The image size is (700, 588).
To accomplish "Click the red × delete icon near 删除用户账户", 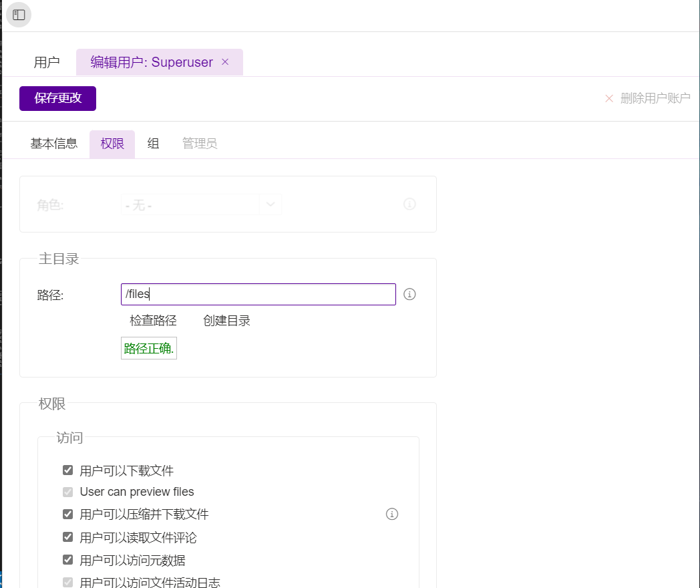I will 608,98.
